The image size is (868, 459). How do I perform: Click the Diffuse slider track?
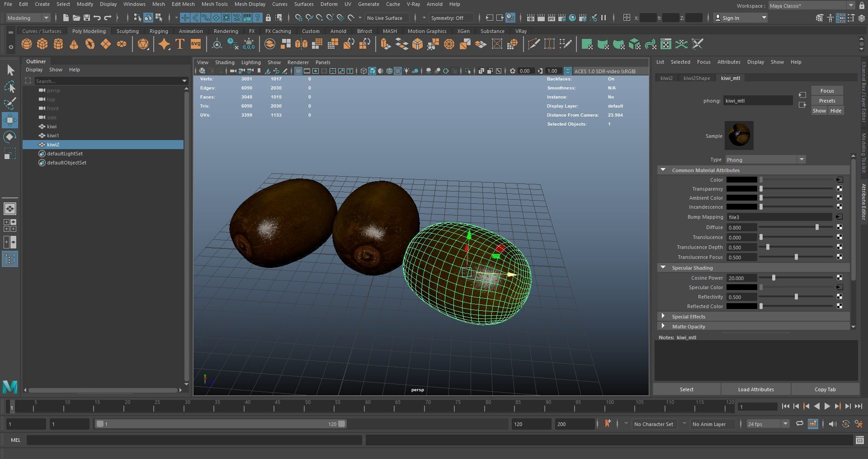(796, 227)
